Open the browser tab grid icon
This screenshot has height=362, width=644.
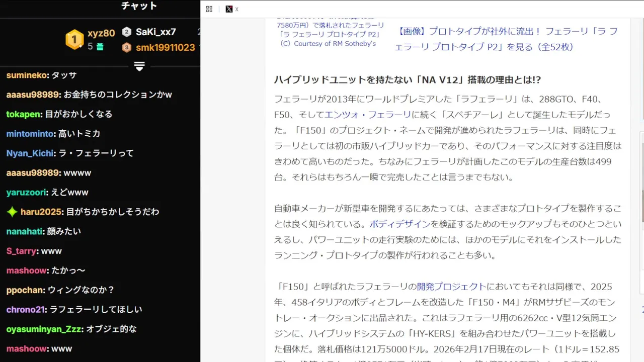point(209,9)
